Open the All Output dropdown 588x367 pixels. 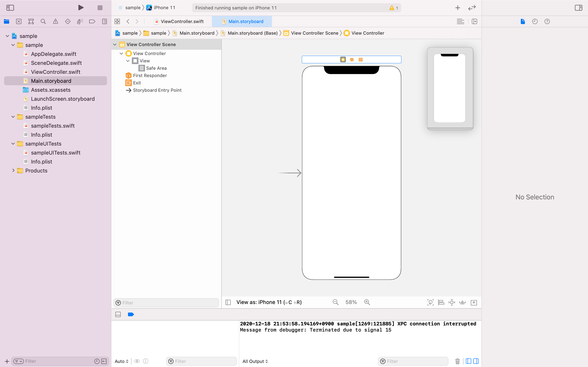click(255, 361)
